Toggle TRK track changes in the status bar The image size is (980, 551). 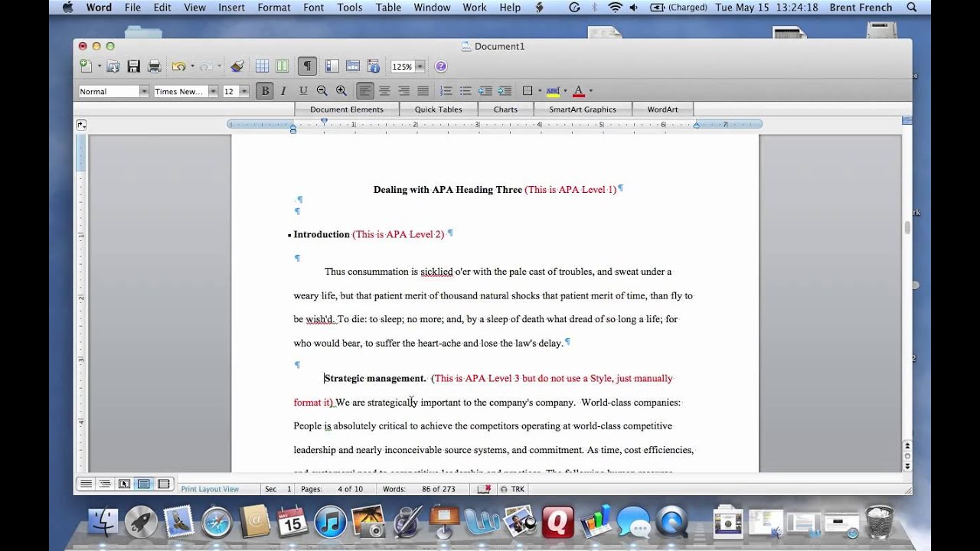pos(513,489)
